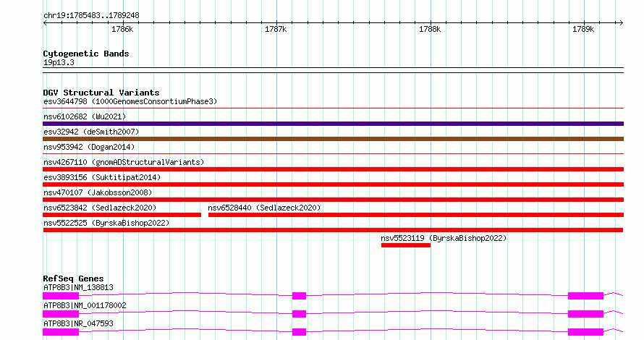Click the 1787k ruler tick label
The width and height of the screenshot is (644, 340).
point(276,29)
